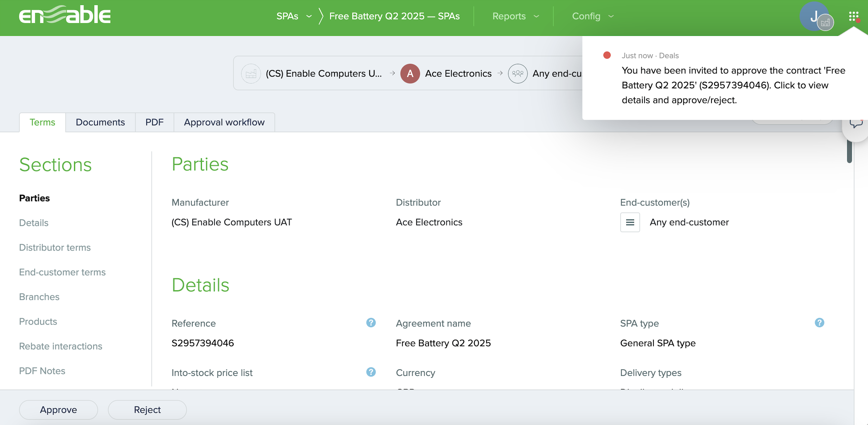Open the J user avatar menu
This screenshot has height=425, width=868.
coord(815,16)
